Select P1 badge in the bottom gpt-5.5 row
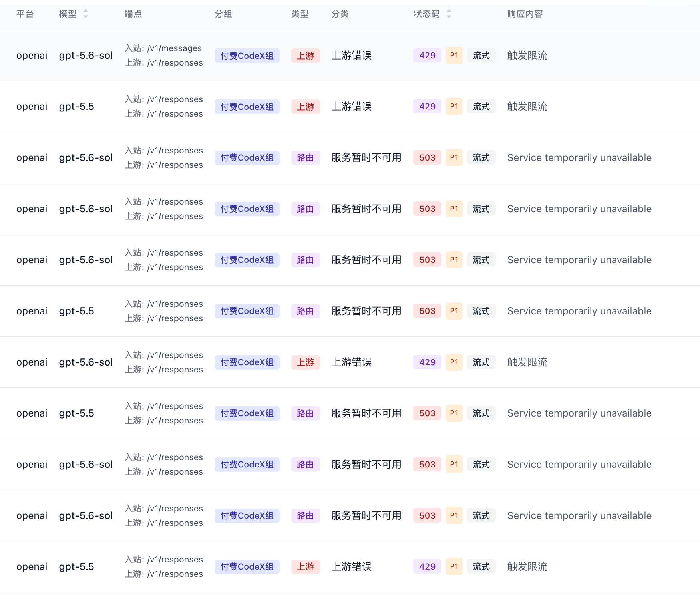Image resolution: width=700 pixels, height=600 pixels. pyautogui.click(x=454, y=567)
